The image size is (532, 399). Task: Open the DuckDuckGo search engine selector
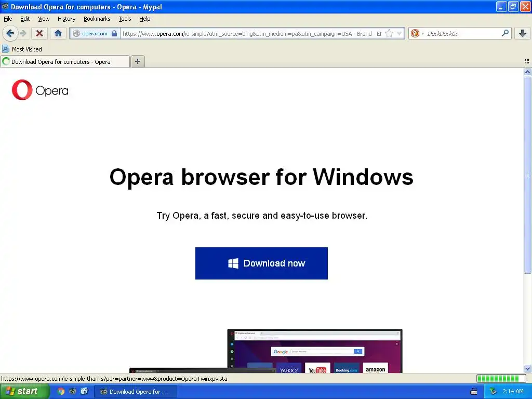[417, 33]
